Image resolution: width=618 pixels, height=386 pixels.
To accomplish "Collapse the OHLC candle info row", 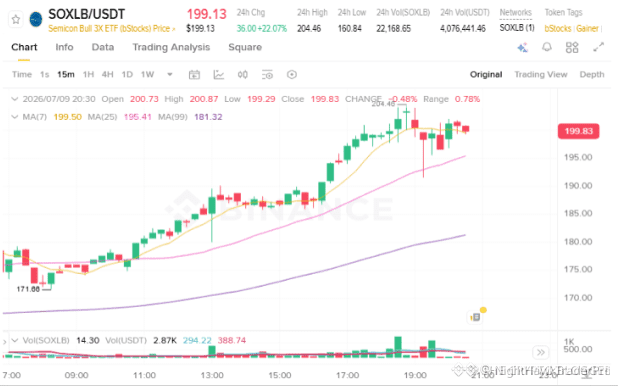I will point(15,99).
